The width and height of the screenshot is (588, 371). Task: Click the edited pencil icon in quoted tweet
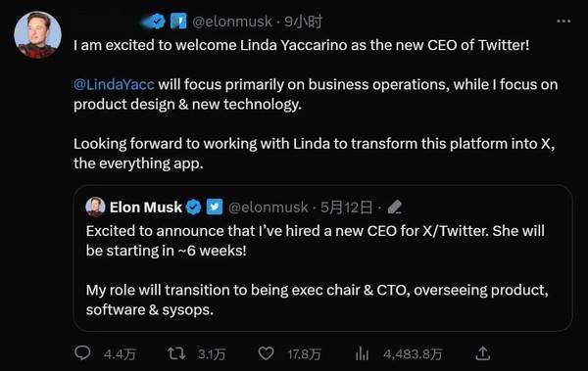(395, 207)
